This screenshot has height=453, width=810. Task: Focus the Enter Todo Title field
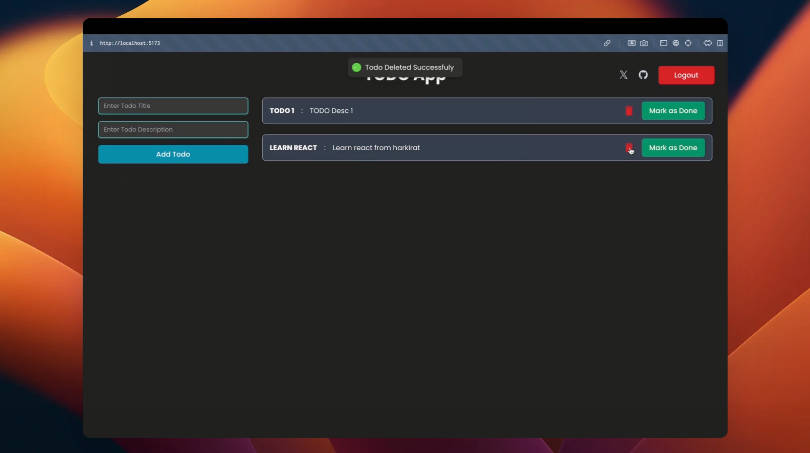pyautogui.click(x=173, y=106)
